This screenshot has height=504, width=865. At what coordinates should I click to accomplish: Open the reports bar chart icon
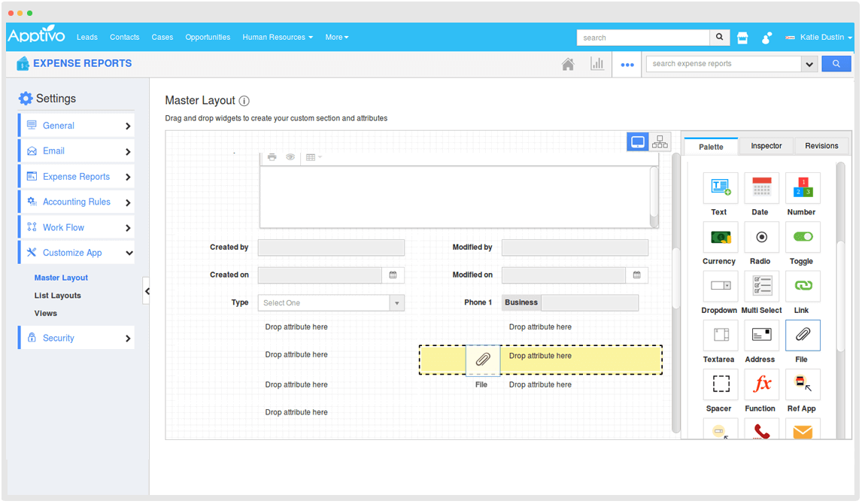pos(597,64)
